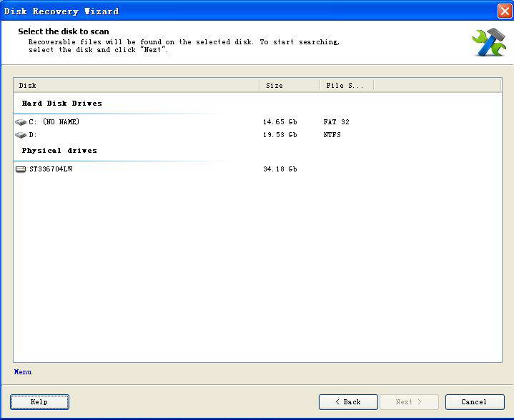The width and height of the screenshot is (514, 420).
Task: Click the drive icon beside C: (NO NAME)
Action: pyautogui.click(x=21, y=122)
